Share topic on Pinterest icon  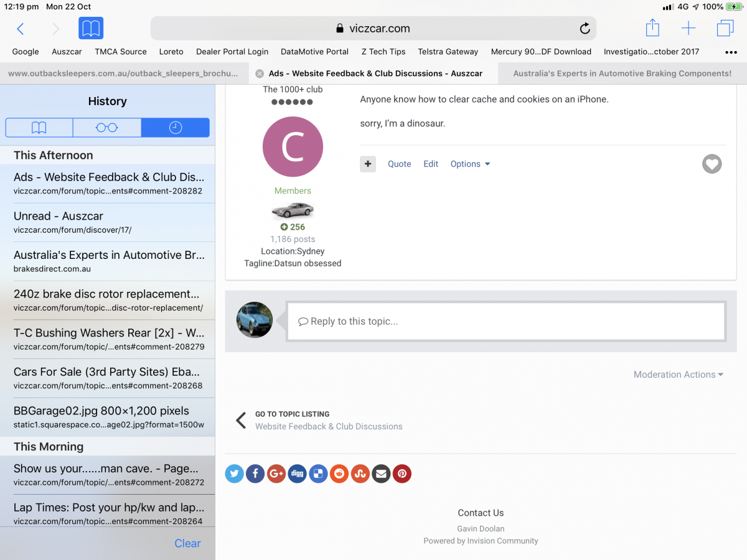point(402,474)
